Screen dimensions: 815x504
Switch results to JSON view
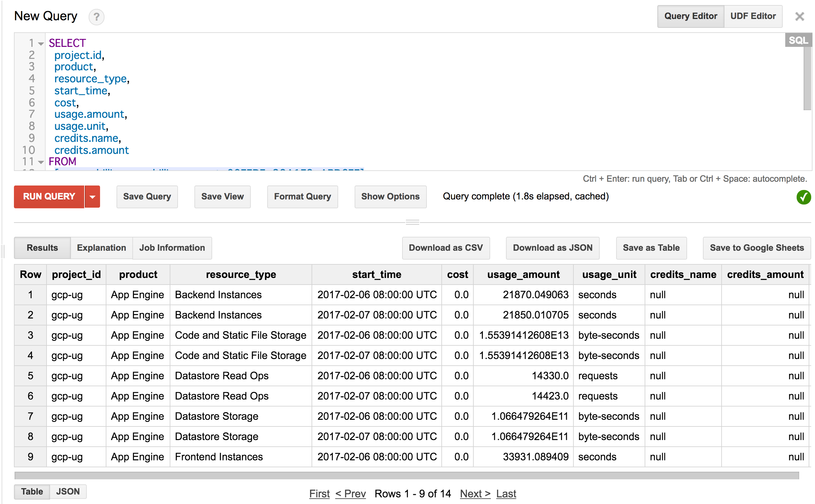pos(68,491)
